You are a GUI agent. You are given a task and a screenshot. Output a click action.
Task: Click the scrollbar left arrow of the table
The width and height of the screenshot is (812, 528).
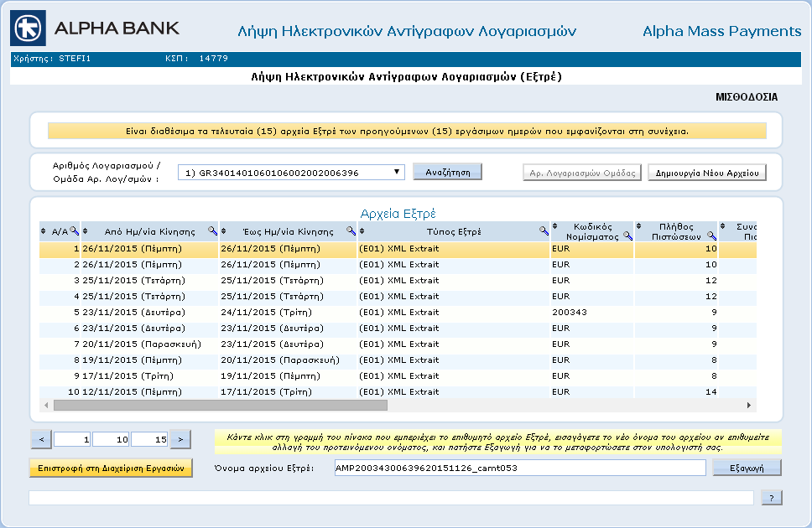[x=47, y=405]
